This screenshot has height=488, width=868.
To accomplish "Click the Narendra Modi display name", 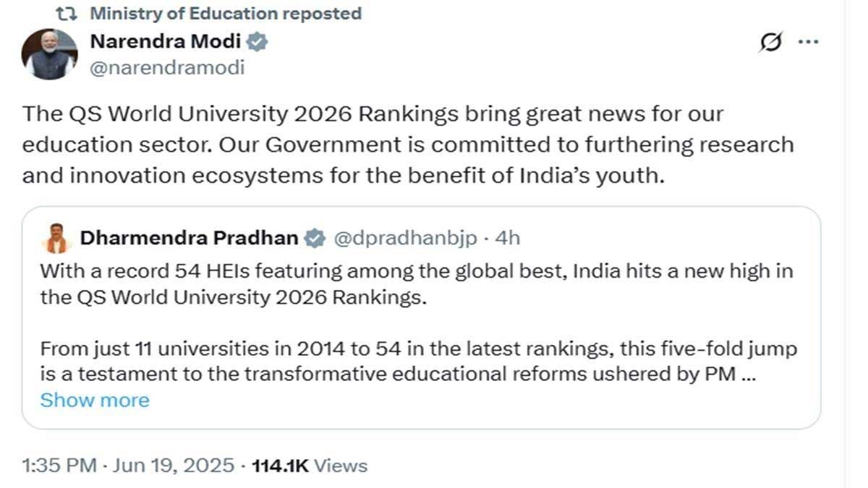I will click(x=163, y=41).
